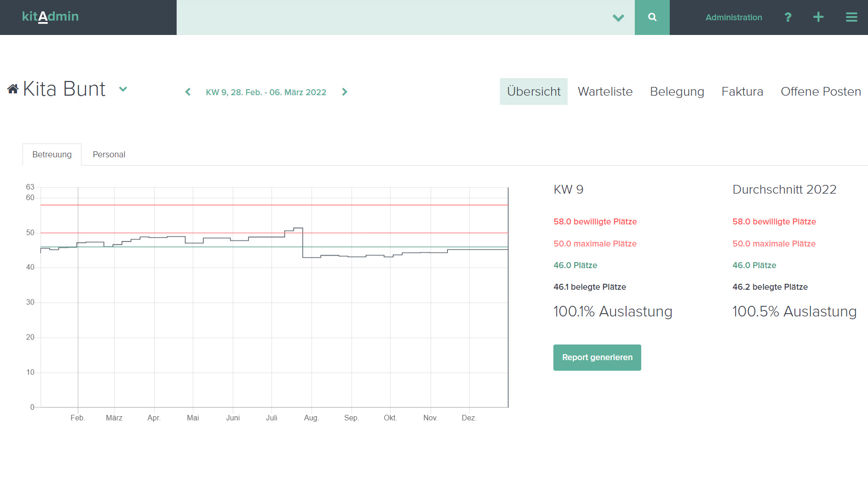Image resolution: width=868 pixels, height=488 pixels.
Task: Click the 60 value on chart y-axis
Action: (x=30, y=198)
